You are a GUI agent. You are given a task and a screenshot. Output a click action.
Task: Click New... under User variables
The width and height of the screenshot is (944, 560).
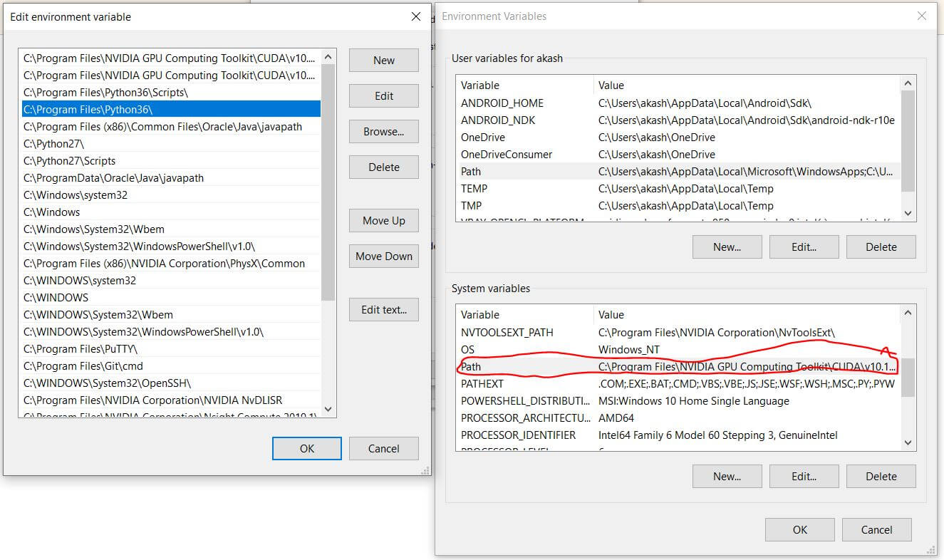point(727,247)
